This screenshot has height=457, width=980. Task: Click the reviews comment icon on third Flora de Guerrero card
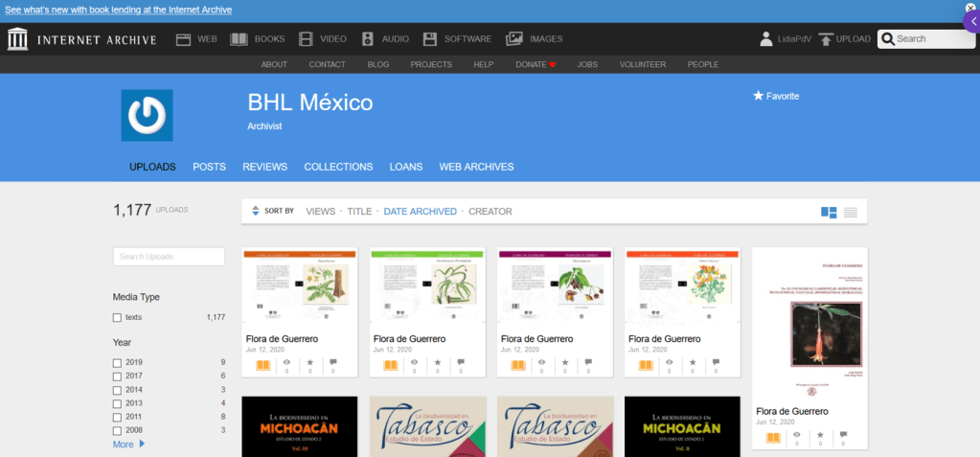(588, 362)
